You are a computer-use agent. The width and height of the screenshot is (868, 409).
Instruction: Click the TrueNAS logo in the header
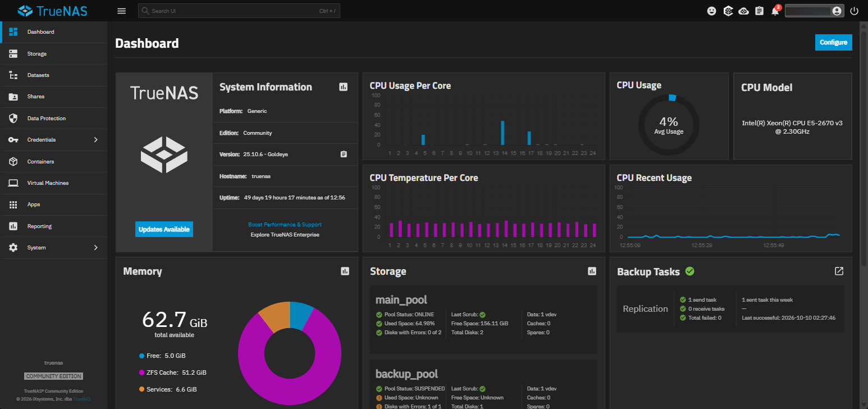click(53, 11)
